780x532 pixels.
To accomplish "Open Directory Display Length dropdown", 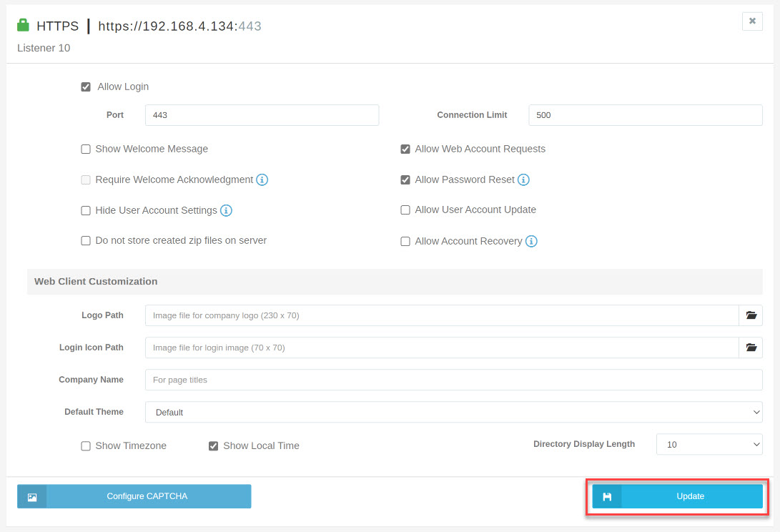I will (x=709, y=445).
